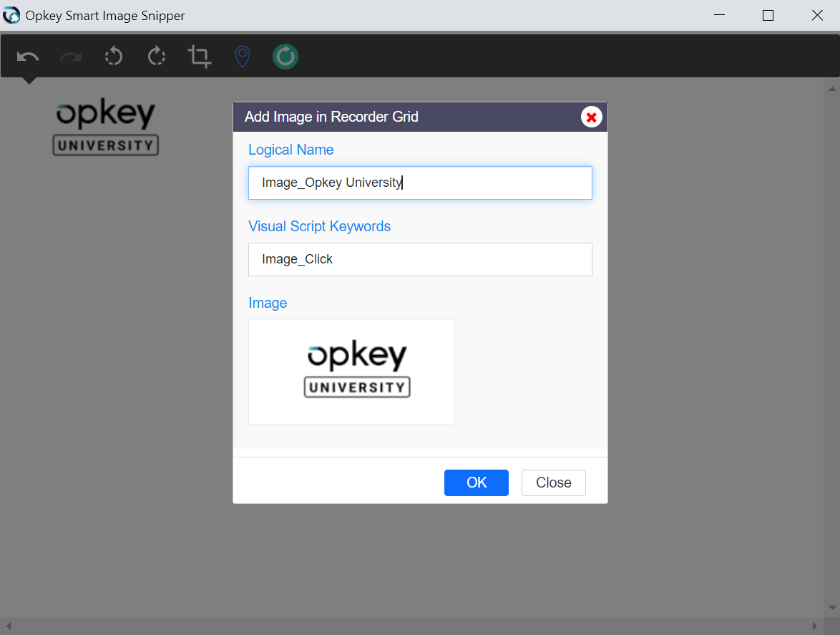Click the Add Image in Recorder Grid title
Screen dimensions: 840x635
[331, 117]
